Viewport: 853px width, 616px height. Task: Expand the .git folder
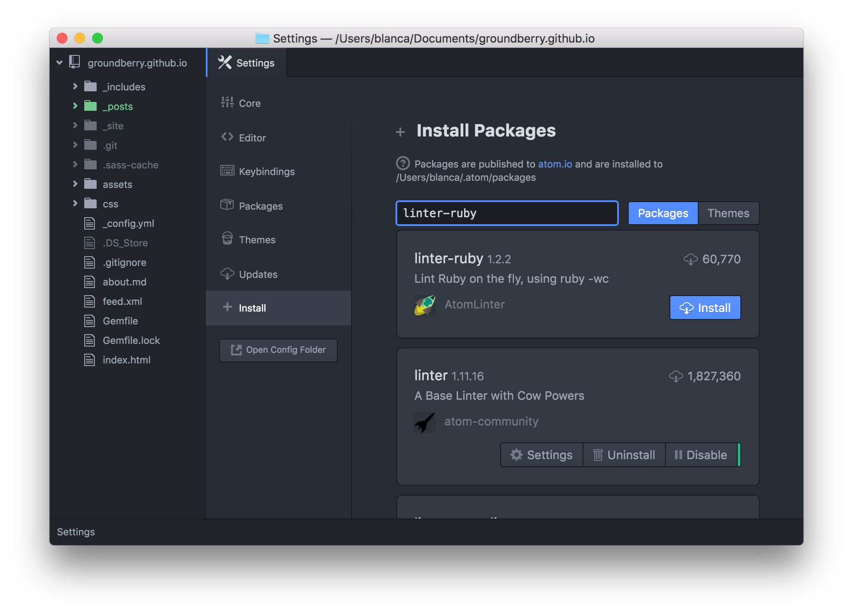(75, 145)
